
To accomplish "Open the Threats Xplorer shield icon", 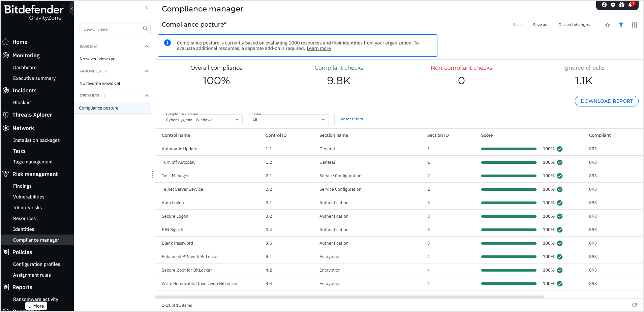I will (5, 115).
